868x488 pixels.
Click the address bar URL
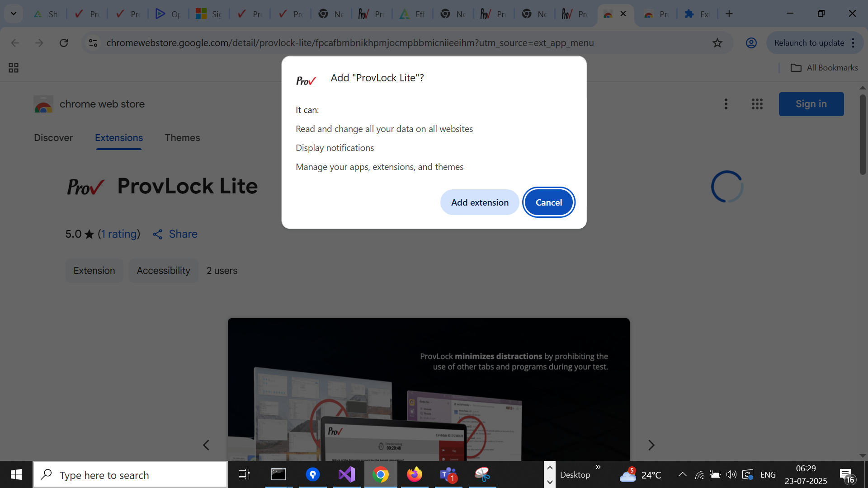350,43
